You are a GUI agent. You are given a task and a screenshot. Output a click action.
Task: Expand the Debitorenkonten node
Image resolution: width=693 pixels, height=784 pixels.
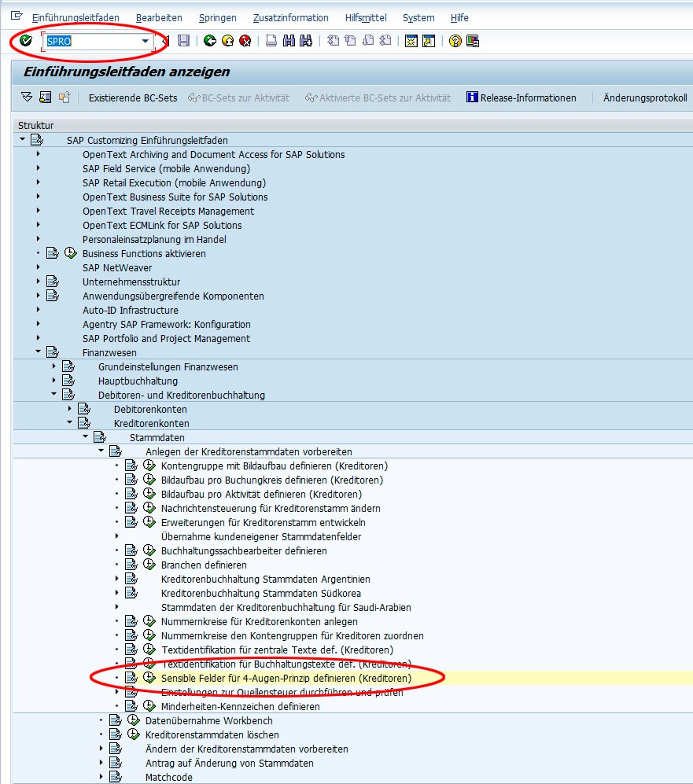pos(69,409)
